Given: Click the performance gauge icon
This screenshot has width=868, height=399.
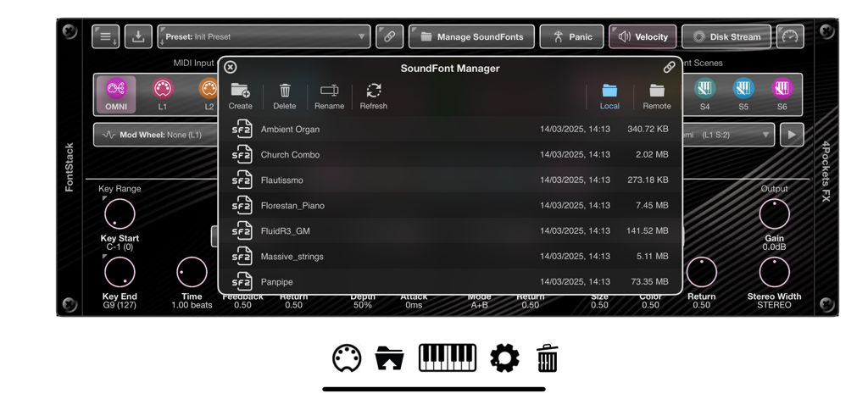Looking at the screenshot, I should (x=790, y=37).
